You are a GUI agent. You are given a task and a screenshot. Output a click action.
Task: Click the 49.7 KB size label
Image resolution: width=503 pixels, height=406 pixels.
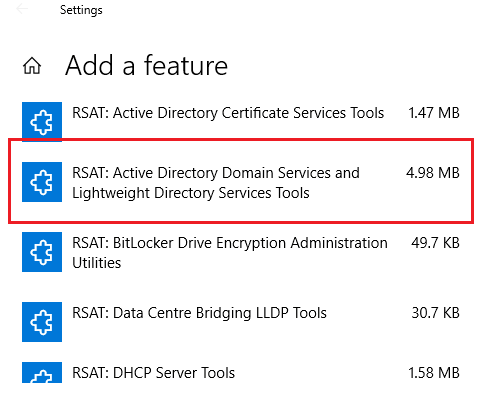point(435,243)
